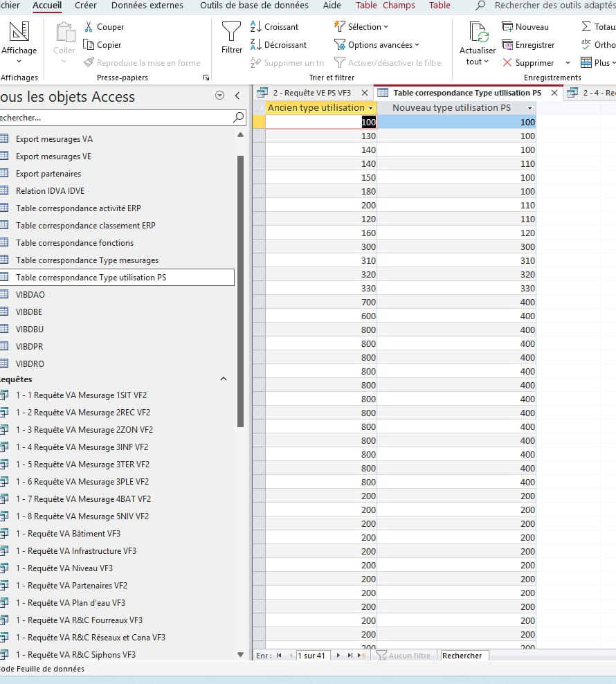Viewport: 616px width, 684px height.
Task: Click the Couper scissors icon
Action: (89, 27)
